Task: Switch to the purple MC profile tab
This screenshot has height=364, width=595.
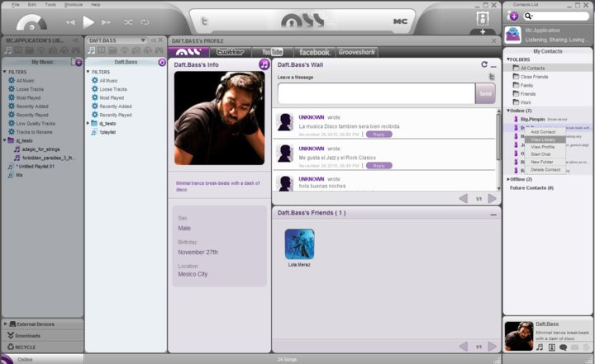Action: click(x=188, y=52)
